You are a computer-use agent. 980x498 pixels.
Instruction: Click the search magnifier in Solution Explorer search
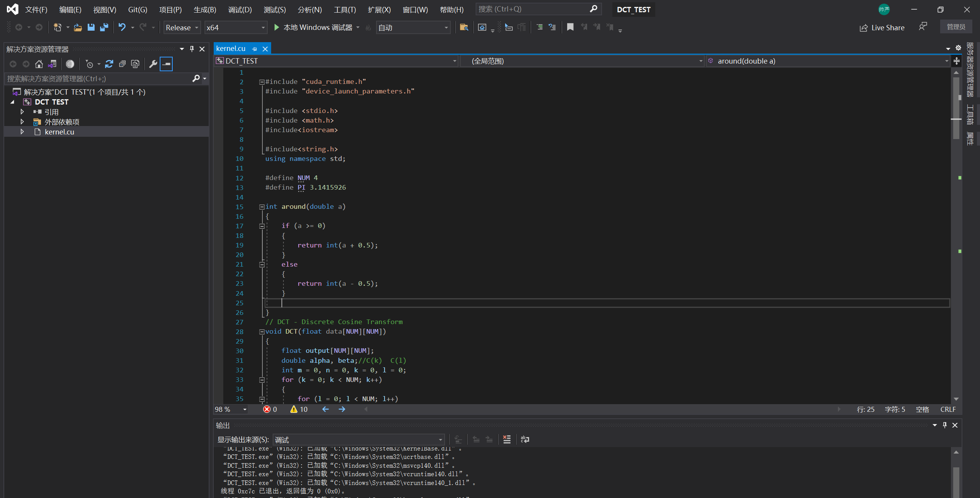point(196,79)
